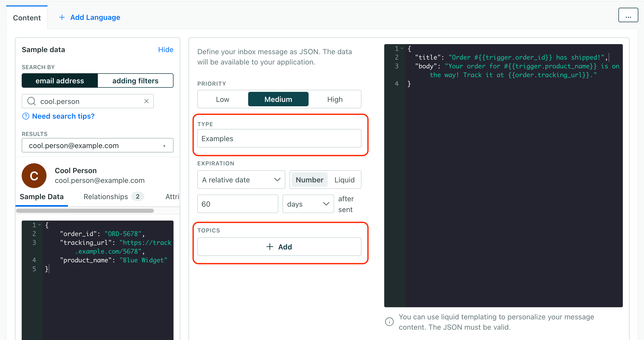644x340 pixels.
Task: Click the ellipsis menu in the top right corner
Action: point(628,15)
